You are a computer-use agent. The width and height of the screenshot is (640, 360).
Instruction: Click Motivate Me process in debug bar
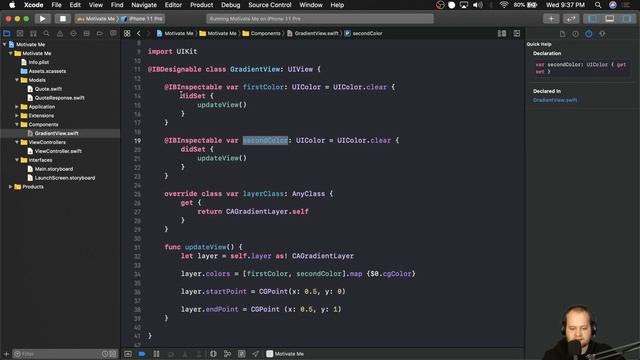285,354
